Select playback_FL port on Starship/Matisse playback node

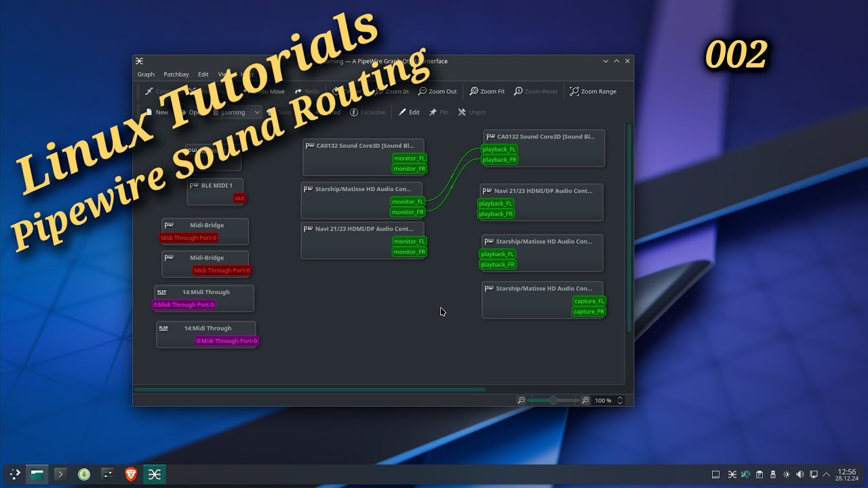tap(497, 254)
